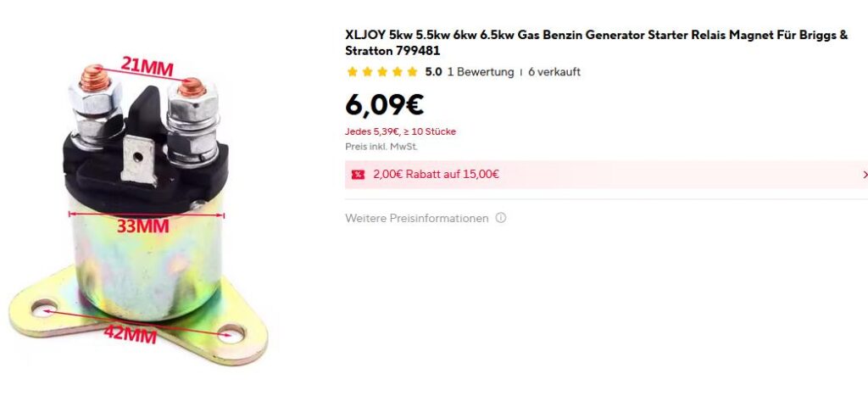Expand the discount banner with right chevron
This screenshot has height=396, width=868.
click(x=865, y=175)
